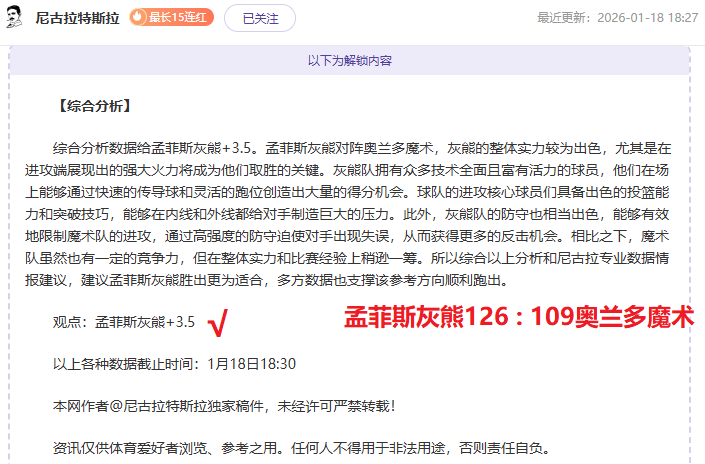This screenshot has height=464, width=705.
Task: Click the @尼古拉特斯拉 copyright notice line
Action: click(x=224, y=405)
